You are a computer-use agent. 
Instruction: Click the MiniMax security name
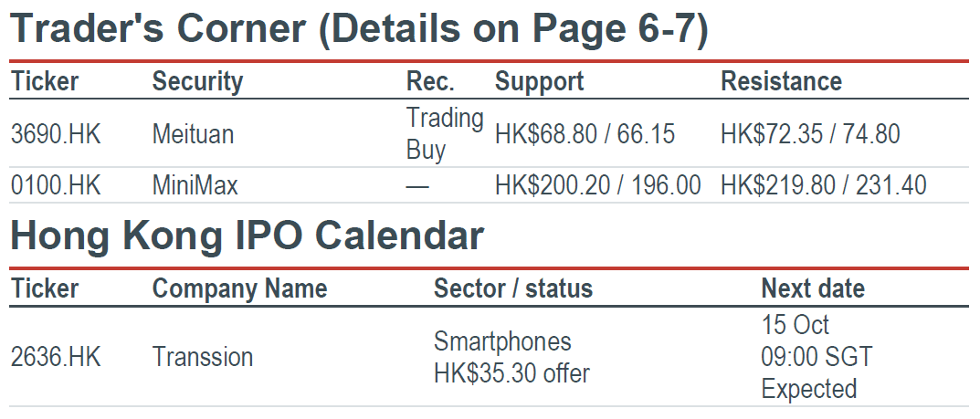(195, 186)
